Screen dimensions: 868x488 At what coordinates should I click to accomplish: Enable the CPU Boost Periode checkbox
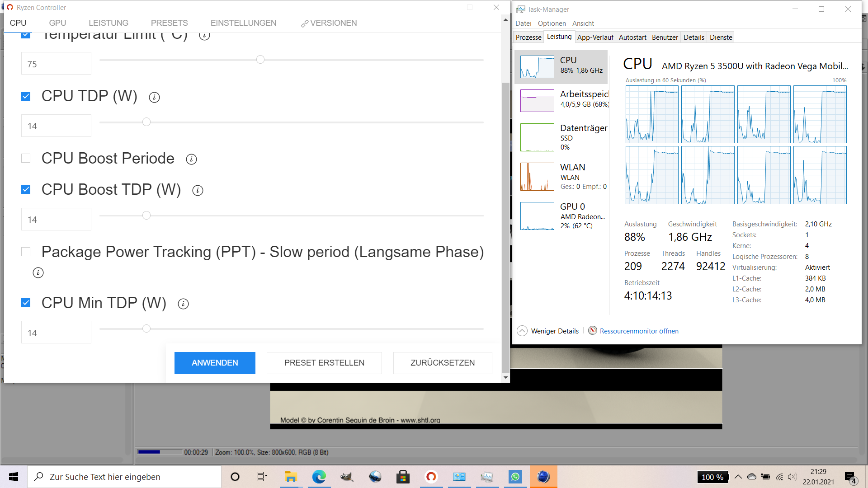[x=26, y=158]
